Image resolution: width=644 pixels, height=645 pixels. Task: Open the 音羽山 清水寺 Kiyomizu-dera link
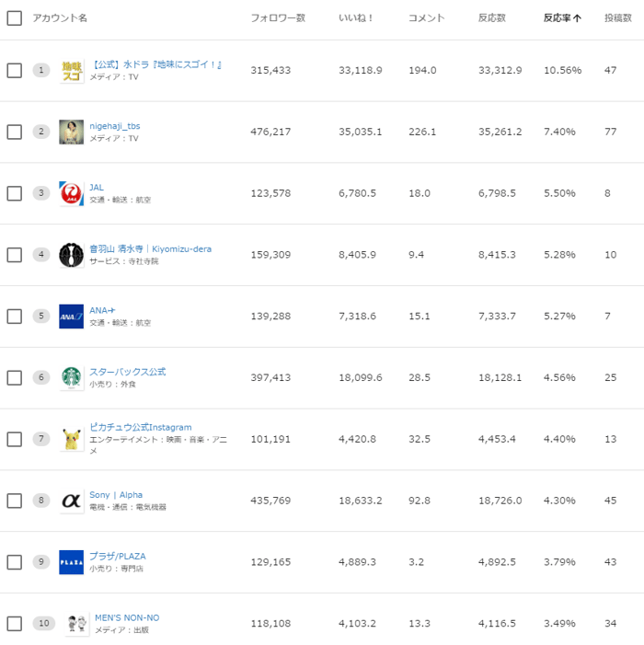tap(151, 248)
